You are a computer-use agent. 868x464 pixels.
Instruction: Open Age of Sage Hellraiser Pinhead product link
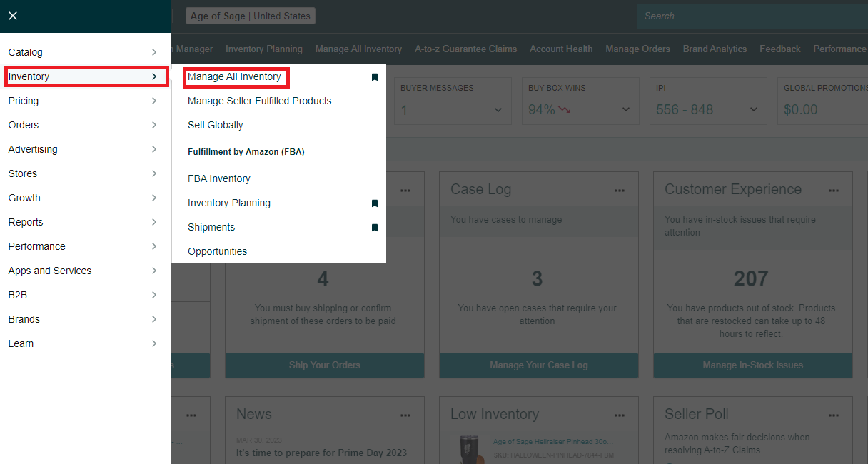pos(552,443)
